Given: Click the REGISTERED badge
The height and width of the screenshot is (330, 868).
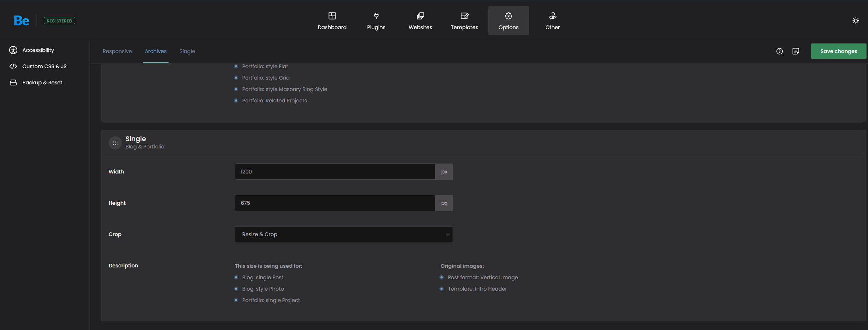Looking at the screenshot, I should tap(59, 21).
